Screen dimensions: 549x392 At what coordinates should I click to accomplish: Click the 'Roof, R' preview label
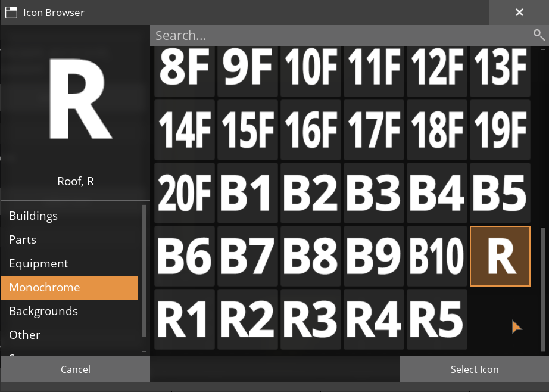pos(76,182)
